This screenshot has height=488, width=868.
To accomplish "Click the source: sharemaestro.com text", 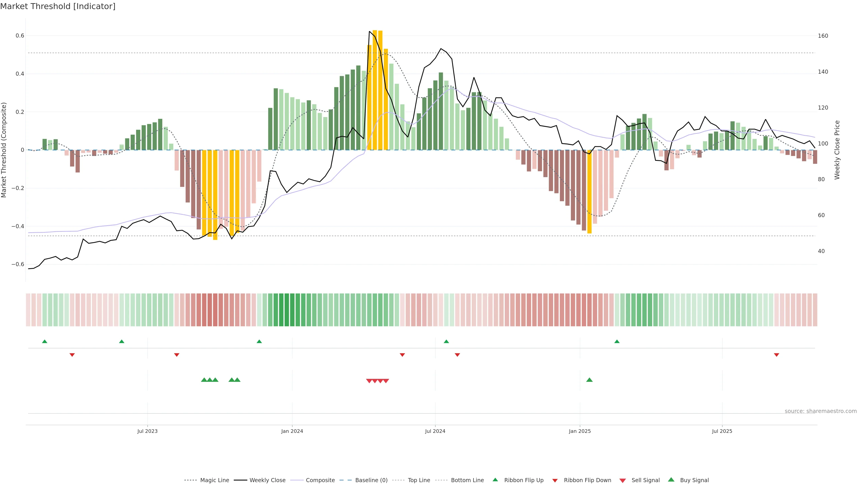I will click(821, 411).
